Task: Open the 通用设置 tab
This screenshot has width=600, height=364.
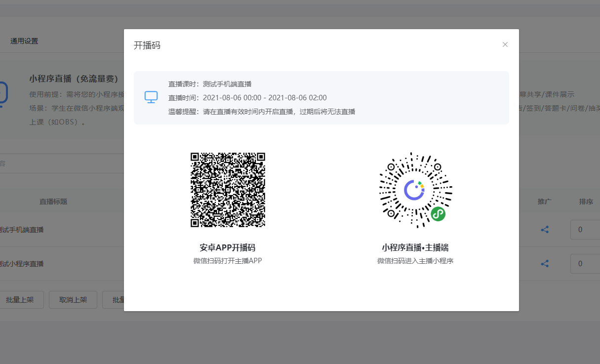Action: (24, 41)
